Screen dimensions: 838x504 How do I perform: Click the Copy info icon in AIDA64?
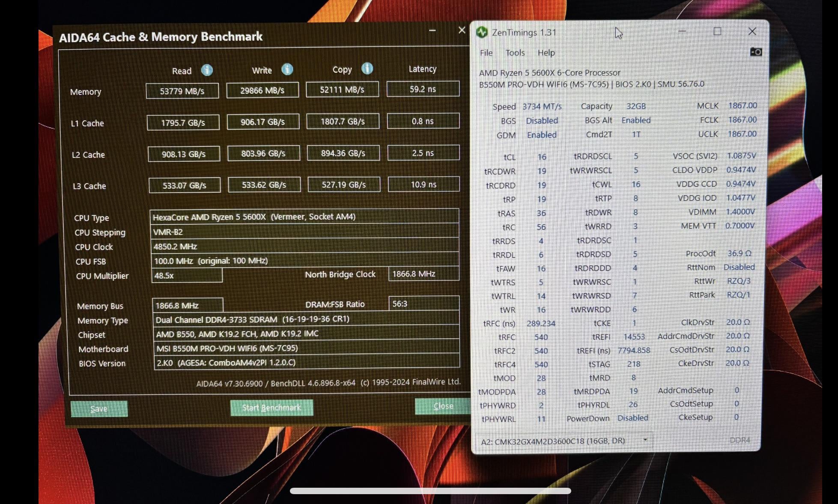(367, 69)
